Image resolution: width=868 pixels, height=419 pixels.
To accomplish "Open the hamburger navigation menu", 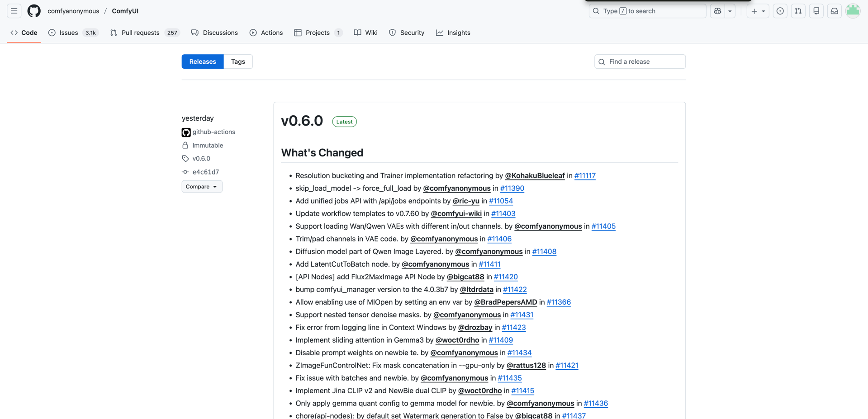I will pyautogui.click(x=14, y=11).
